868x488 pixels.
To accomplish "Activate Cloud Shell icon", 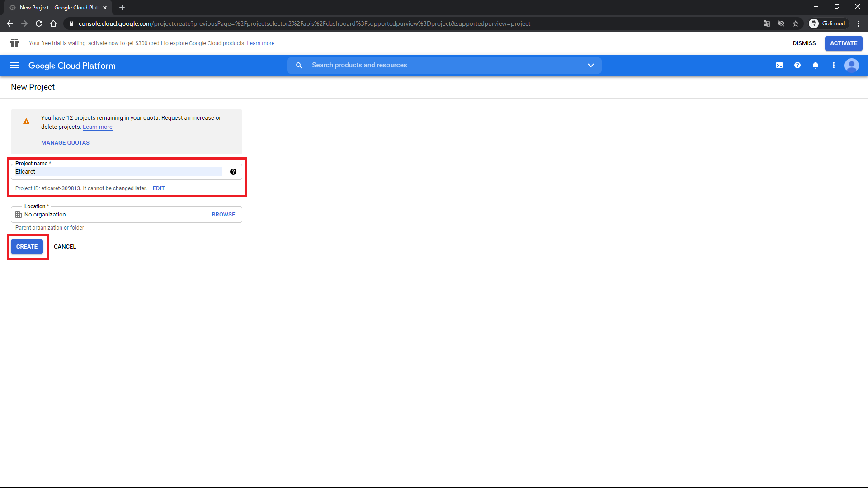I will coord(779,66).
